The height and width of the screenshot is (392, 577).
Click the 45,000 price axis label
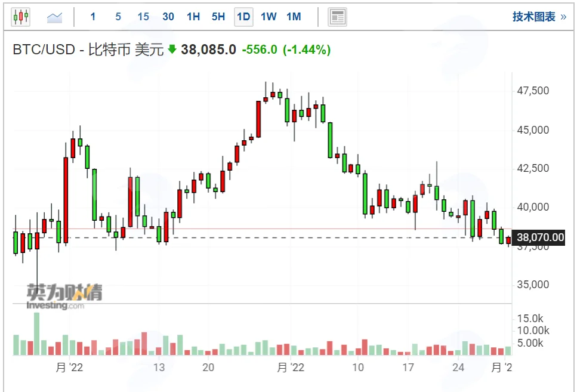pyautogui.click(x=532, y=130)
